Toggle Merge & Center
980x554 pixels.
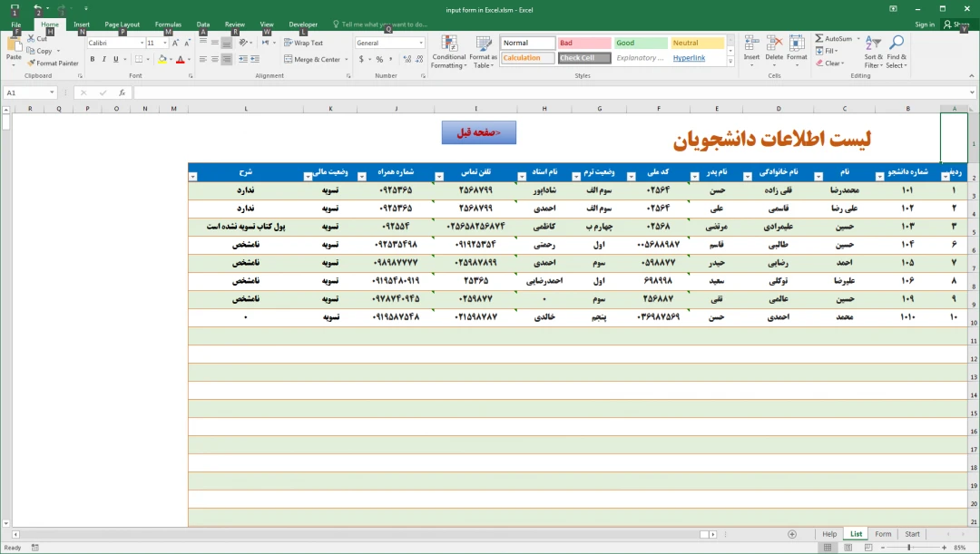[312, 59]
